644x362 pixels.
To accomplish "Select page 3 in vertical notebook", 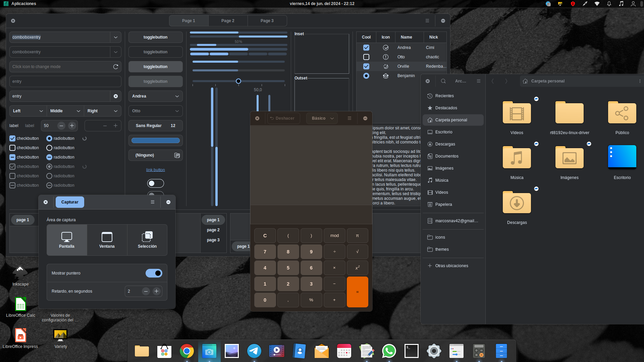I will (213, 240).
